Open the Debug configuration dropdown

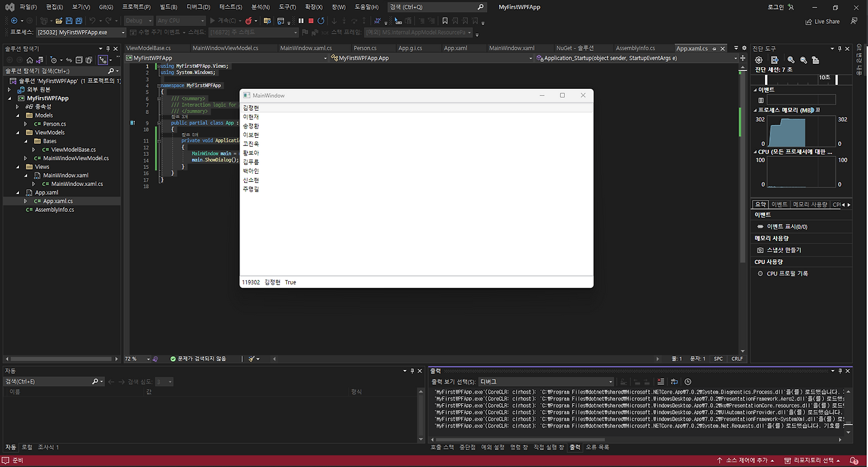tap(137, 20)
